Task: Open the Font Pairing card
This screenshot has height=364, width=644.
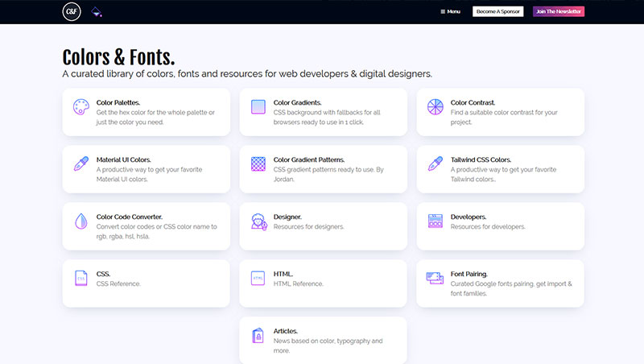Action: [x=500, y=283]
